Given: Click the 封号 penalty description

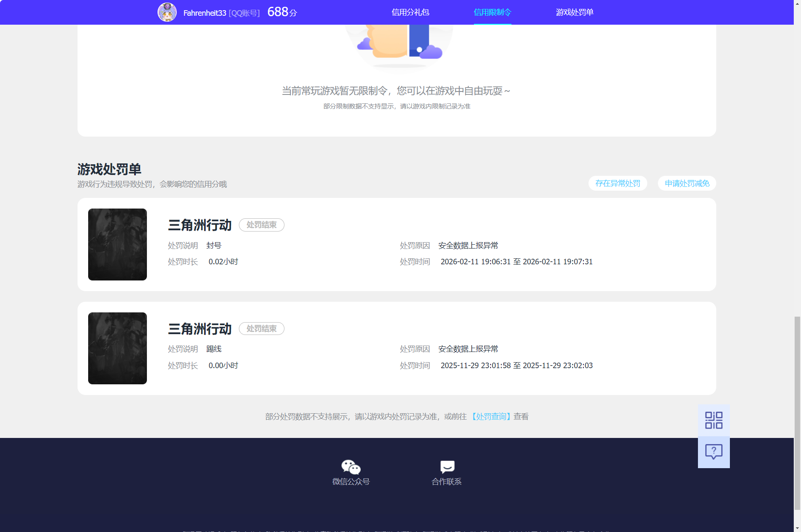Looking at the screenshot, I should point(214,246).
